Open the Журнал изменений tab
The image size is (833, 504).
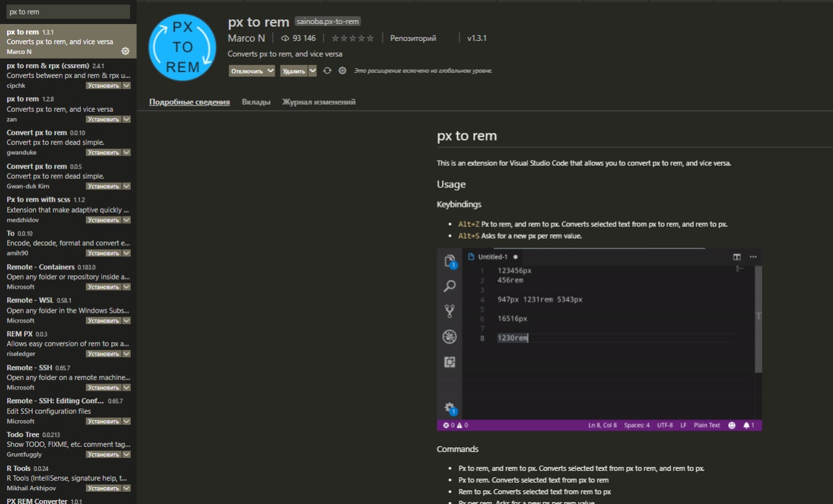(319, 102)
